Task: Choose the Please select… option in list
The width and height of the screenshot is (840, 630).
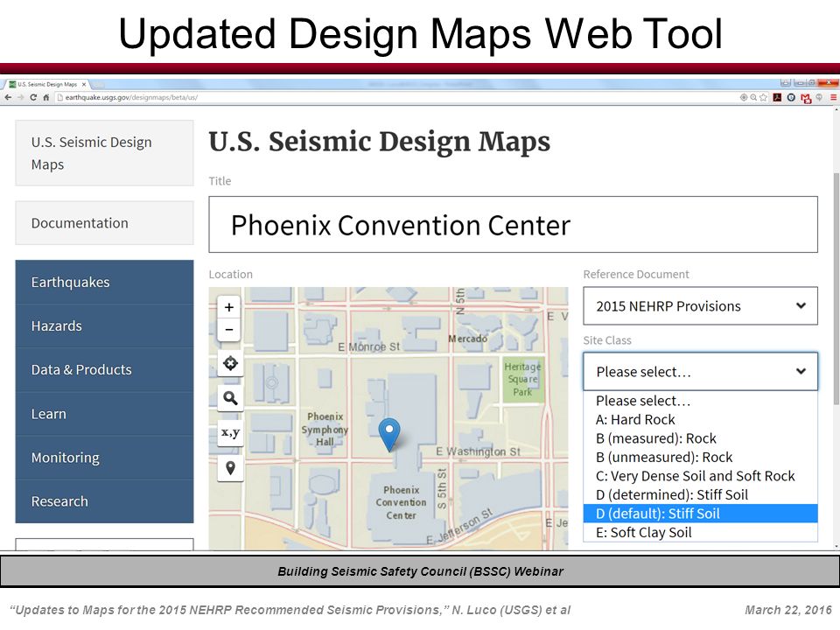Action: click(x=700, y=401)
